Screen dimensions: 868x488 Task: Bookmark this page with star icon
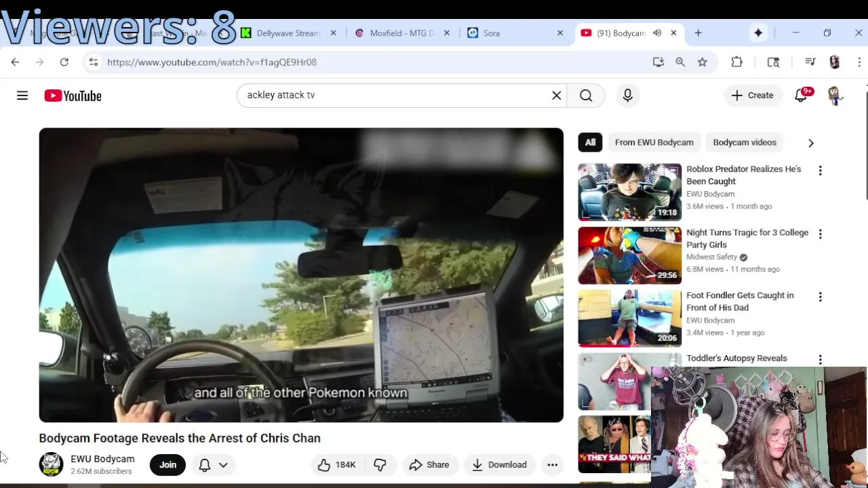[703, 62]
